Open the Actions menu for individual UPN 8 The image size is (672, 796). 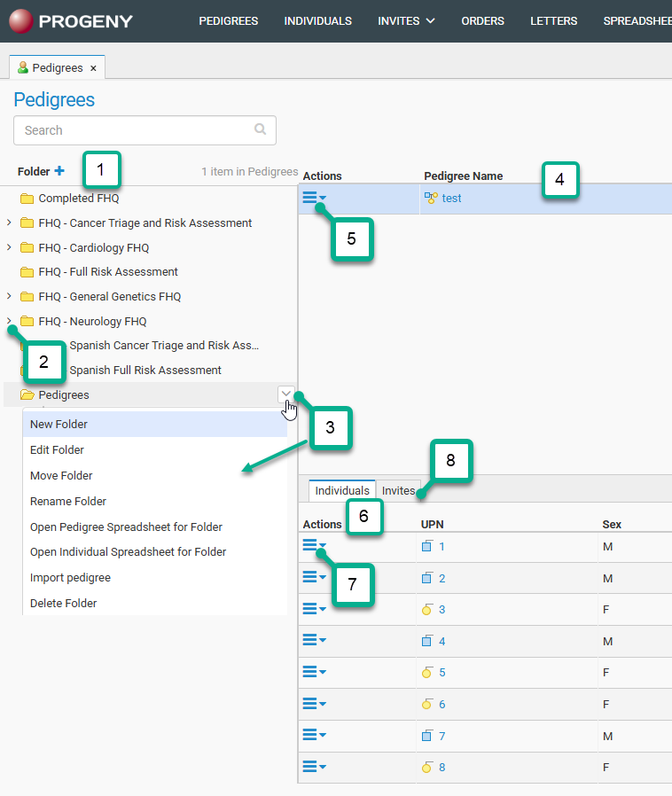[x=314, y=767]
